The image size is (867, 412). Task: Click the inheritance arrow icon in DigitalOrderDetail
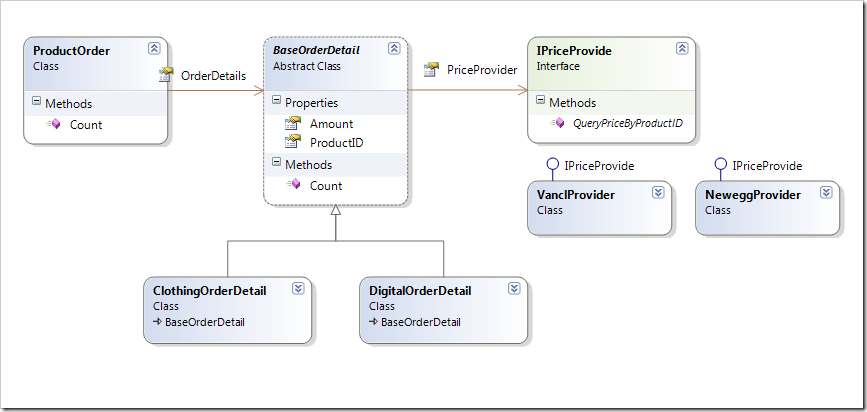(x=373, y=322)
